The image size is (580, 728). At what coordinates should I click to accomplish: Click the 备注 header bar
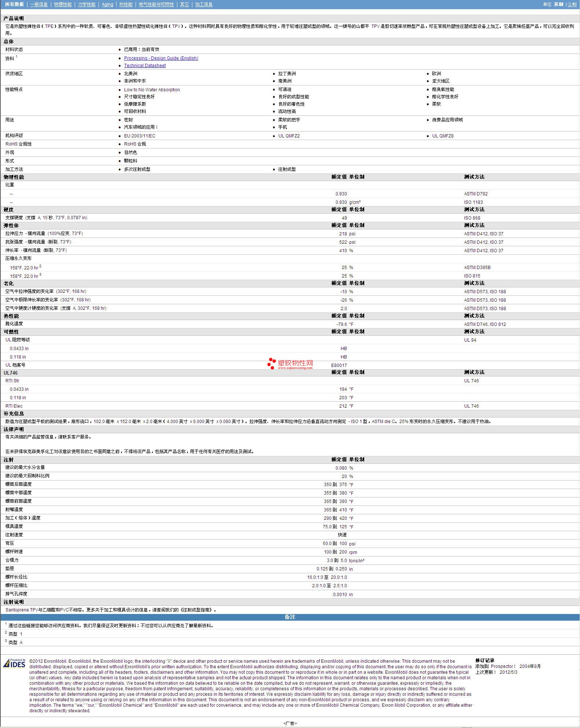point(290,617)
